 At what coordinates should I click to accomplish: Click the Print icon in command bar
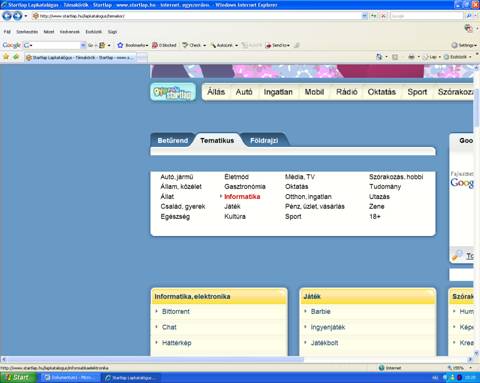[411, 57]
